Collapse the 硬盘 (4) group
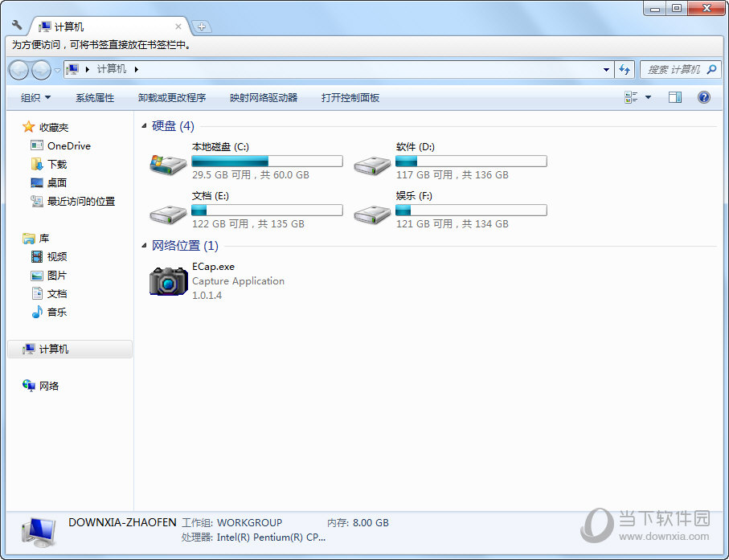 pyautogui.click(x=144, y=126)
